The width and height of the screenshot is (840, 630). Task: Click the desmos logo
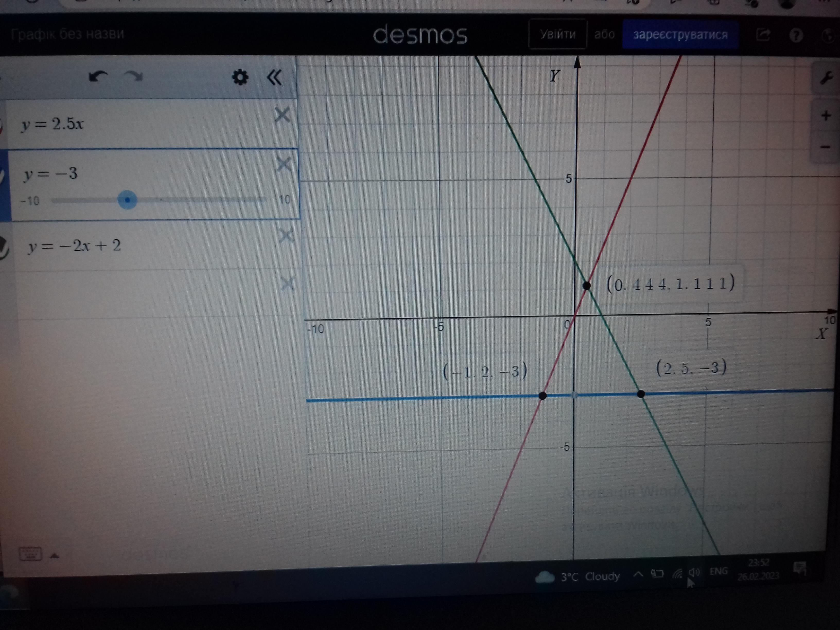point(420,35)
